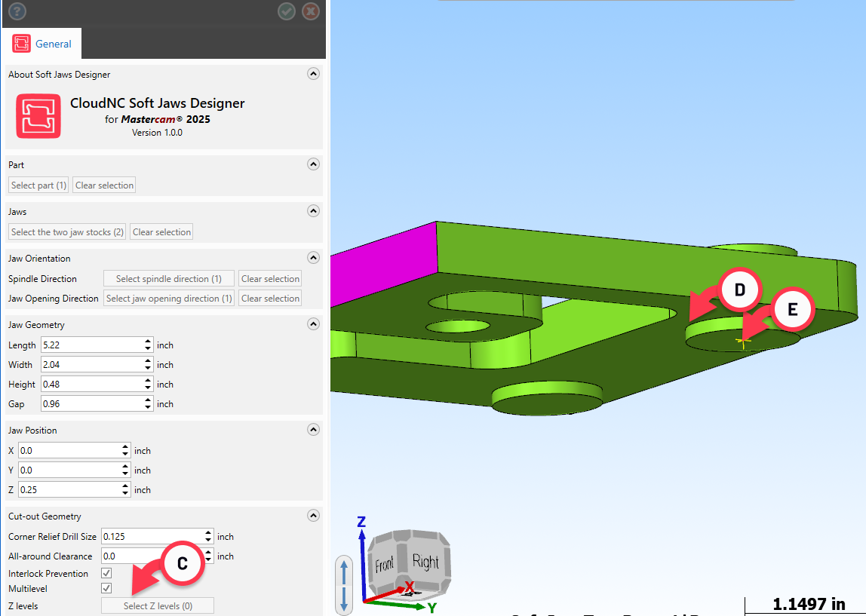Clear the Spindle Direction selection
This screenshot has height=616, width=866.
pos(270,279)
